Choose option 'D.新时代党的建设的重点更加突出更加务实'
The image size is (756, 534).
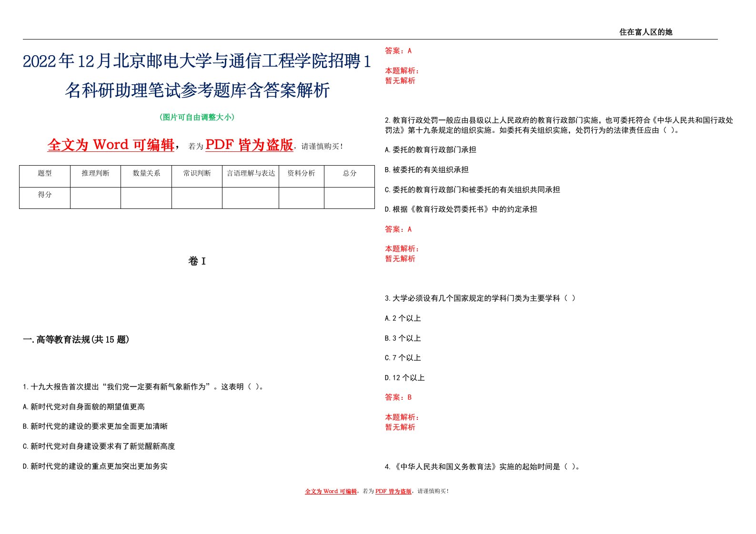pos(95,466)
